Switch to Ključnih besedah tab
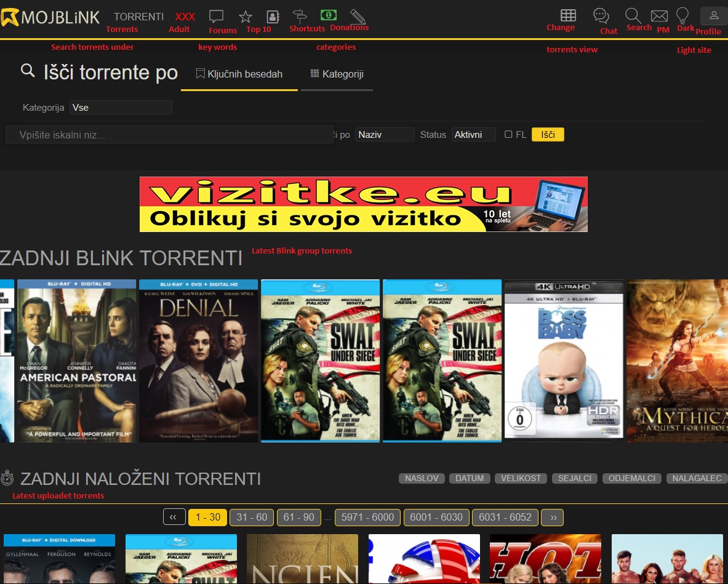The image size is (728, 584). tap(239, 74)
